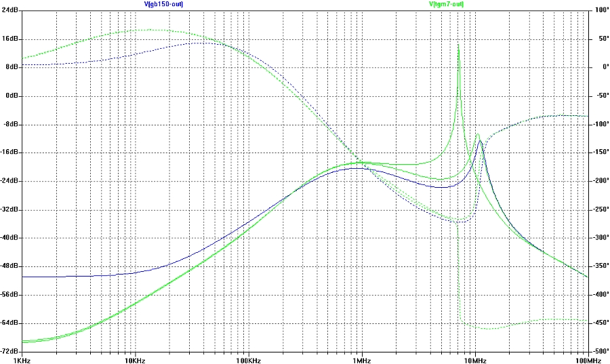Click the -40dB left axis label

coord(9,238)
